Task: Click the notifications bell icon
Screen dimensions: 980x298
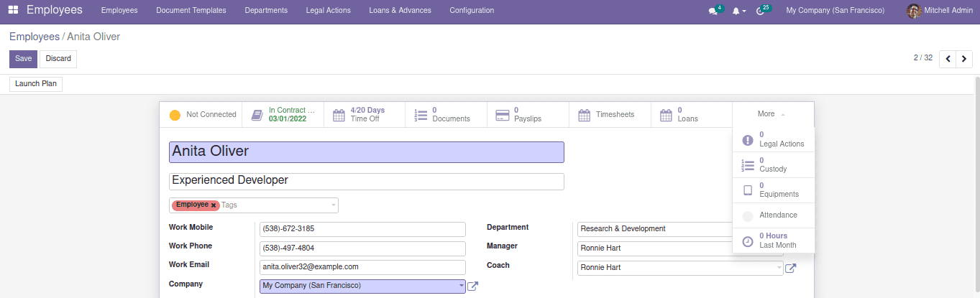Action: [x=736, y=11]
